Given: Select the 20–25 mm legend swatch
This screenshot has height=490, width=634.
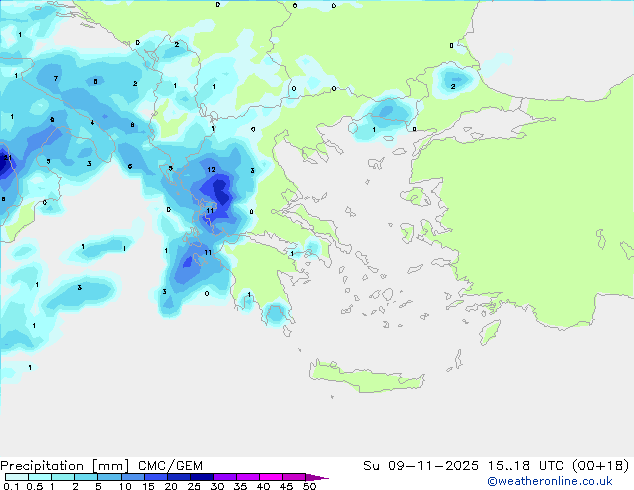Looking at the screenshot, I should tap(178, 477).
